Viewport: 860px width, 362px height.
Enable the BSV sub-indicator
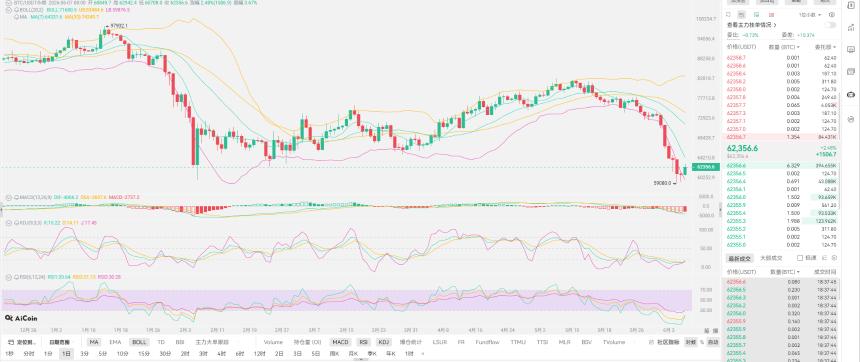(x=587, y=342)
